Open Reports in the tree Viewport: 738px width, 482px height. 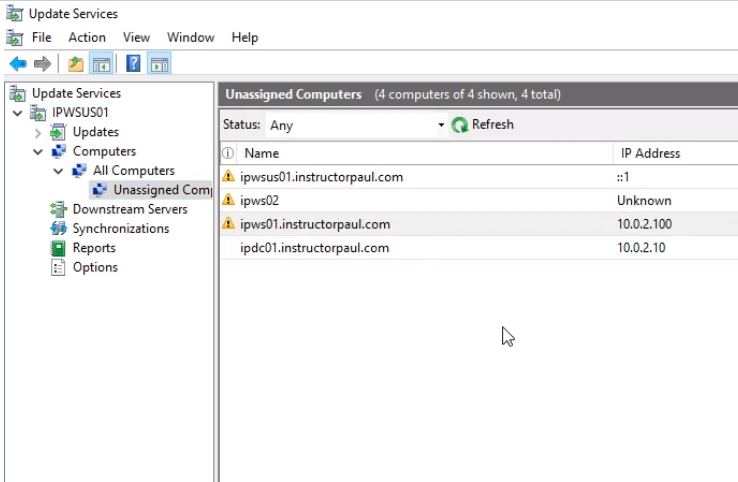pos(93,248)
